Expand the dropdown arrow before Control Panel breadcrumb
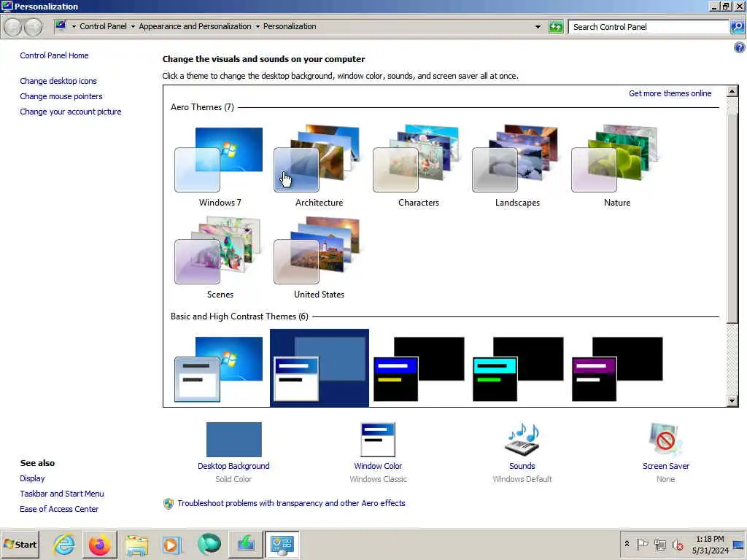The width and height of the screenshot is (747, 560). (74, 27)
